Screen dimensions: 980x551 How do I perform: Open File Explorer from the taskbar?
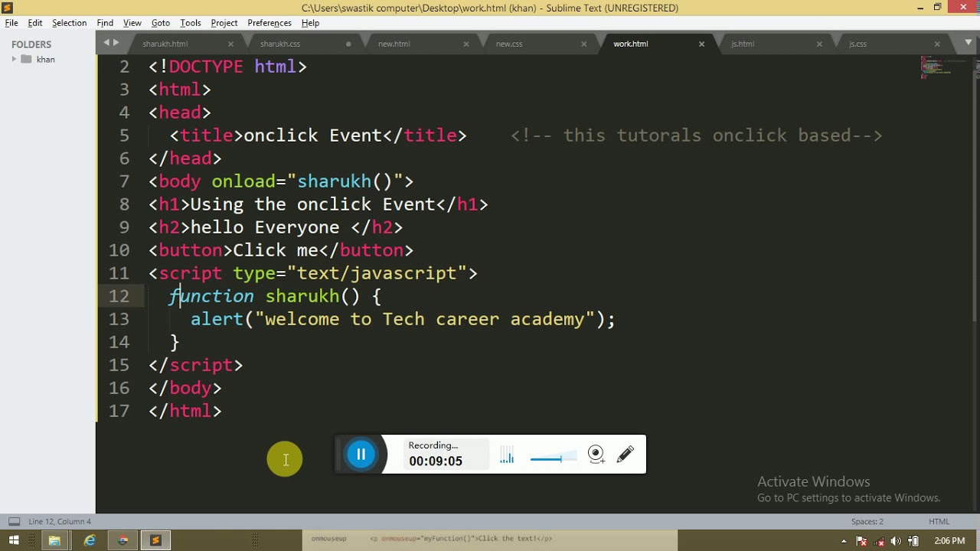coord(54,540)
